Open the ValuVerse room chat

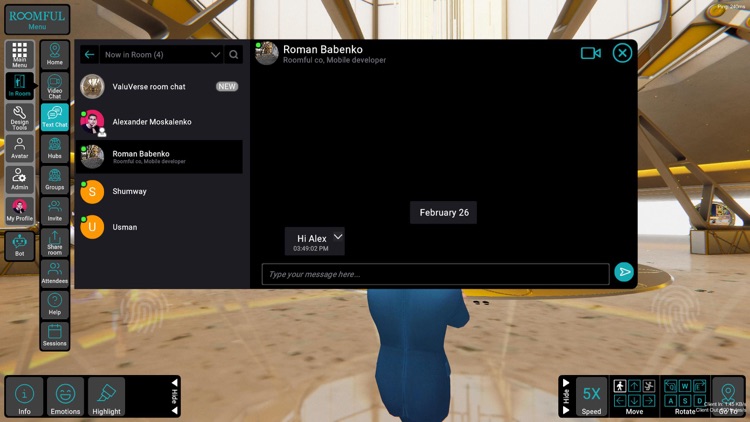tap(159, 87)
